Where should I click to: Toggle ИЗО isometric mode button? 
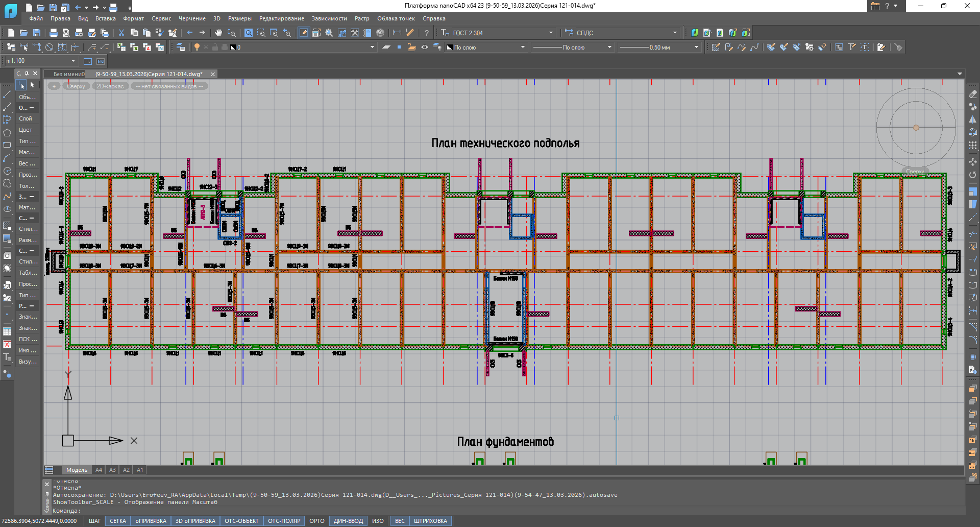[x=378, y=521]
